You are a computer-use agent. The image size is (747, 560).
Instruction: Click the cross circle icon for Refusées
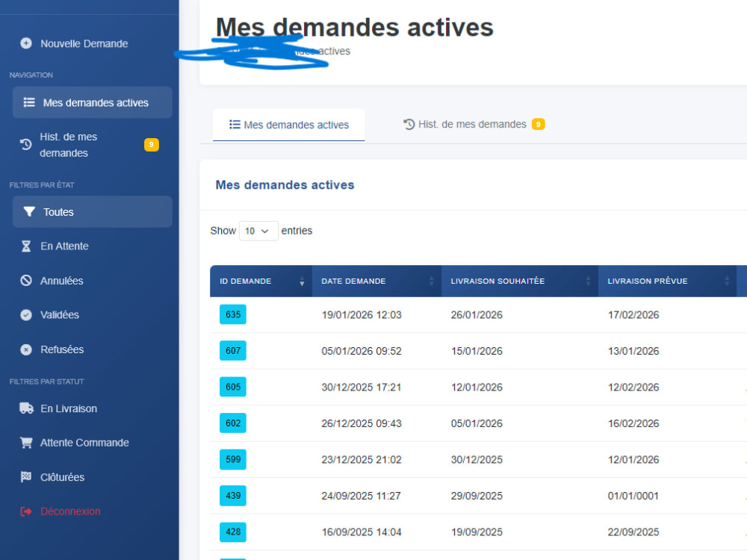[x=26, y=349]
